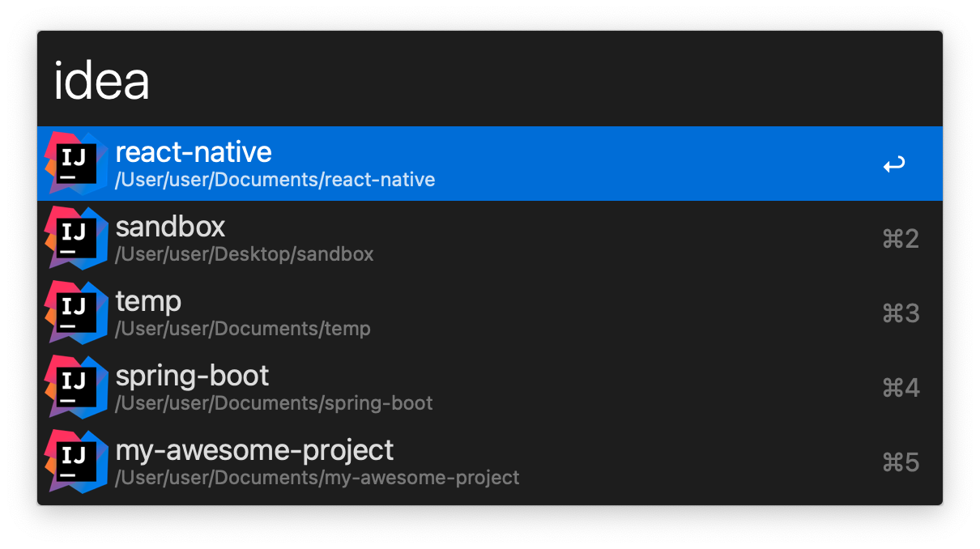Click the IntelliJ icon beside spring-boot

pos(76,386)
